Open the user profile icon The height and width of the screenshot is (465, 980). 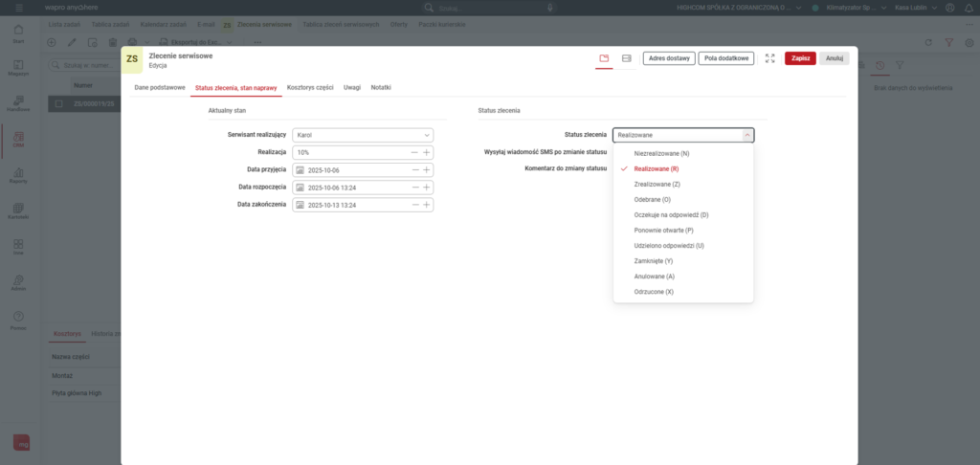(x=950, y=8)
